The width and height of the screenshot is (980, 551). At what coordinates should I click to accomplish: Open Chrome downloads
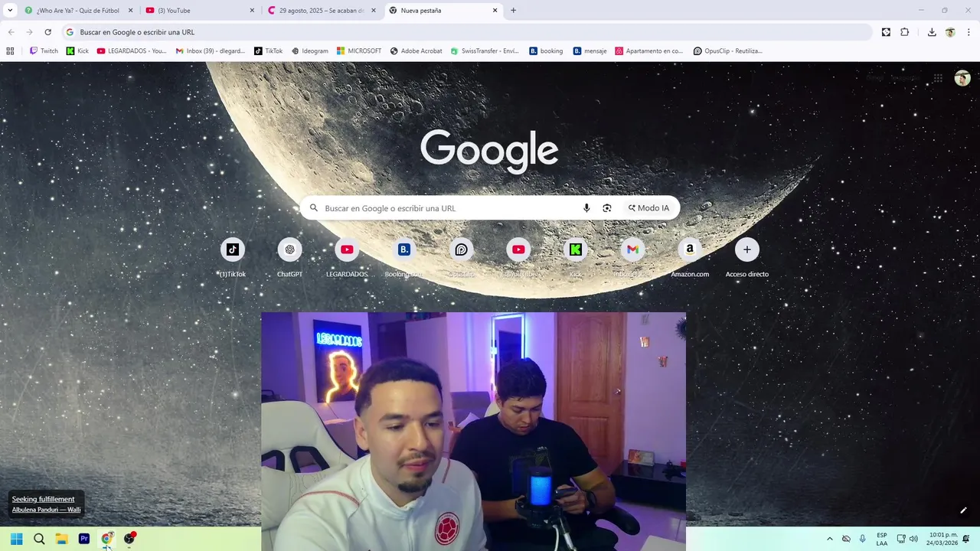(932, 32)
